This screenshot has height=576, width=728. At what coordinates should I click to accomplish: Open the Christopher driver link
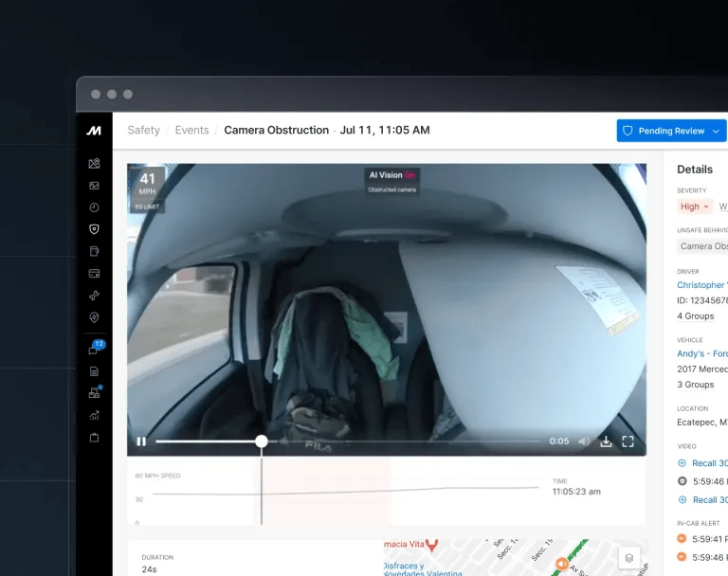(x=701, y=285)
